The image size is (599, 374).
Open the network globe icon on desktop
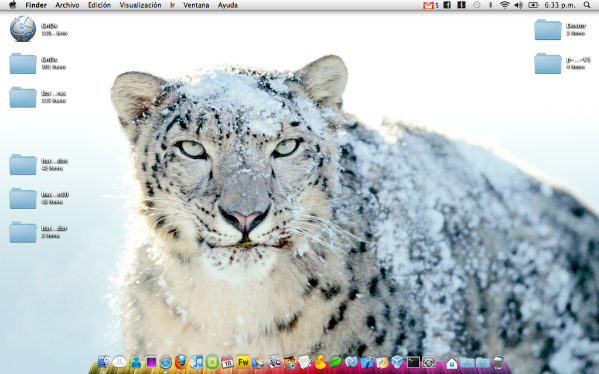pyautogui.click(x=23, y=29)
